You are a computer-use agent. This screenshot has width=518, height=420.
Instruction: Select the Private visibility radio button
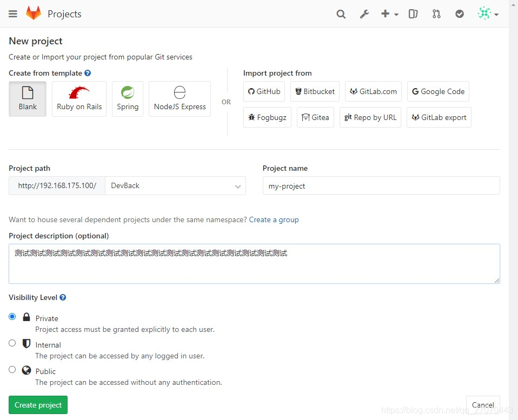pyautogui.click(x=12, y=317)
